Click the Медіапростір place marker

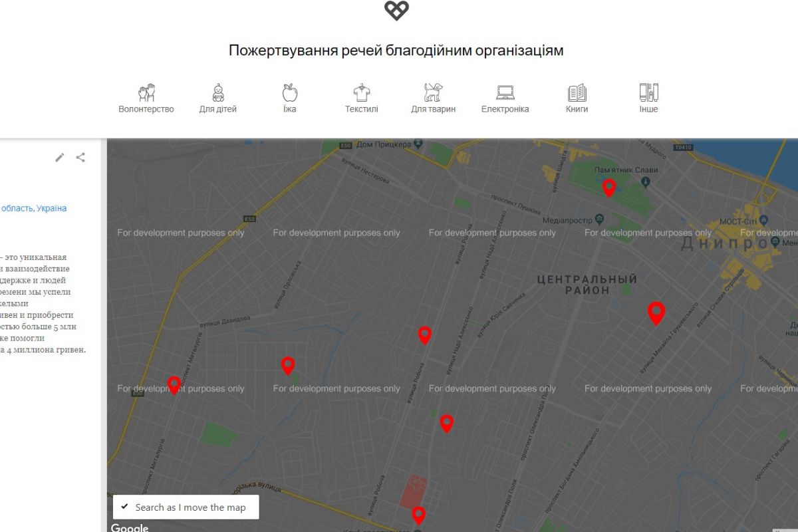(x=599, y=219)
